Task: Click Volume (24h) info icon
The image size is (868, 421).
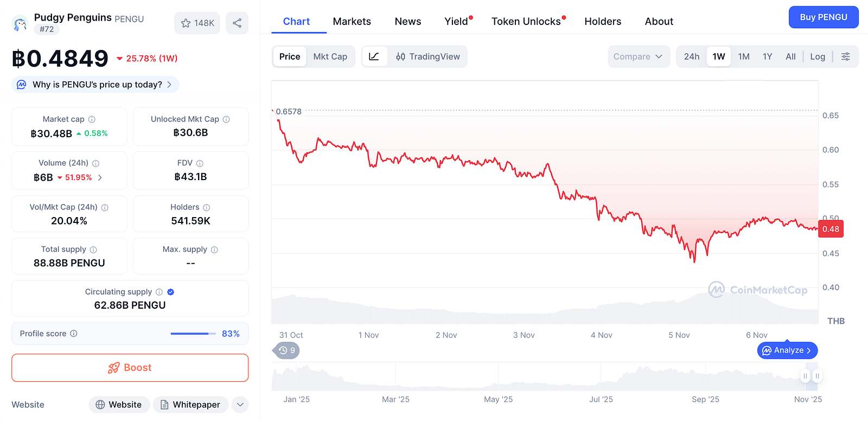Action: [96, 163]
